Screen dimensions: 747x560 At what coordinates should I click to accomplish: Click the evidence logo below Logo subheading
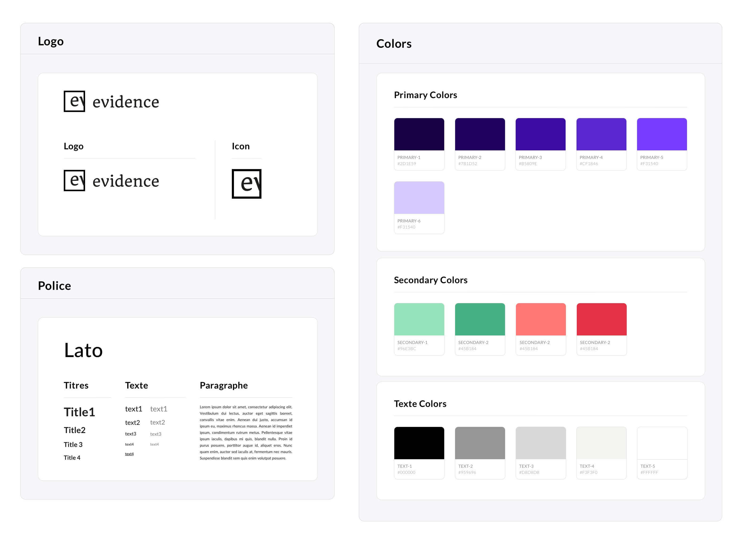coord(111,181)
